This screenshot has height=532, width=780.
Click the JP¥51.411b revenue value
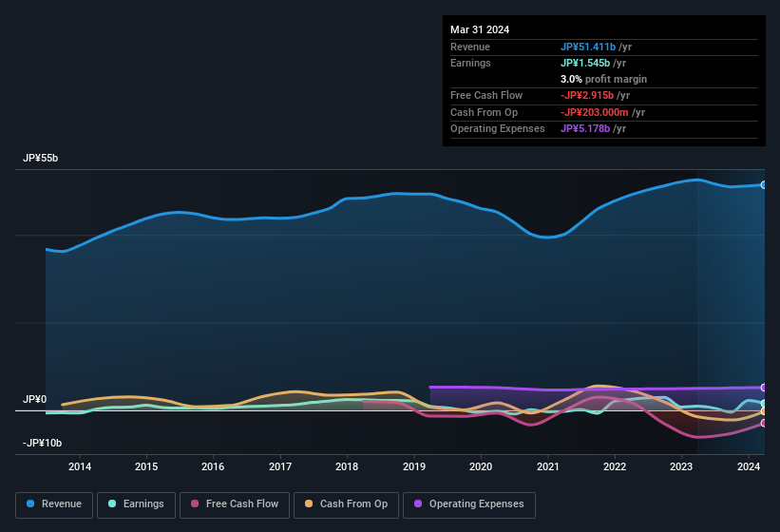pos(588,47)
